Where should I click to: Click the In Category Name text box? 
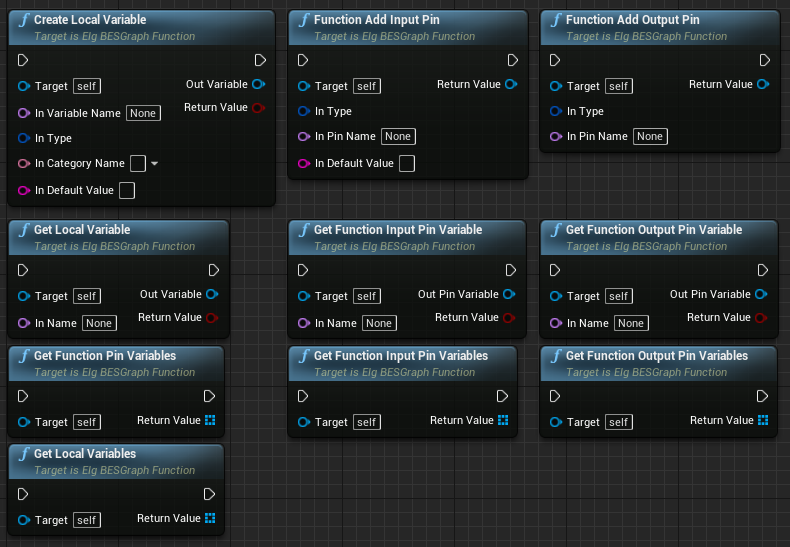138,163
